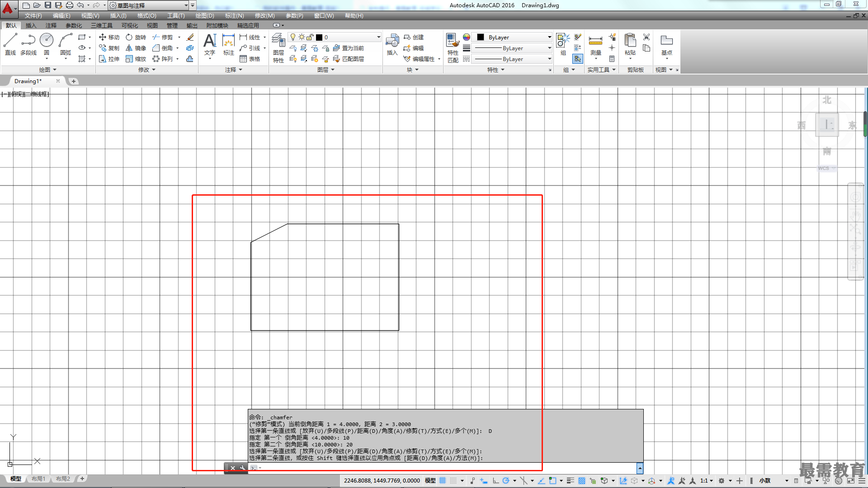The width and height of the screenshot is (868, 488).
Task: Toggle transparency display in status bar
Action: click(x=582, y=481)
